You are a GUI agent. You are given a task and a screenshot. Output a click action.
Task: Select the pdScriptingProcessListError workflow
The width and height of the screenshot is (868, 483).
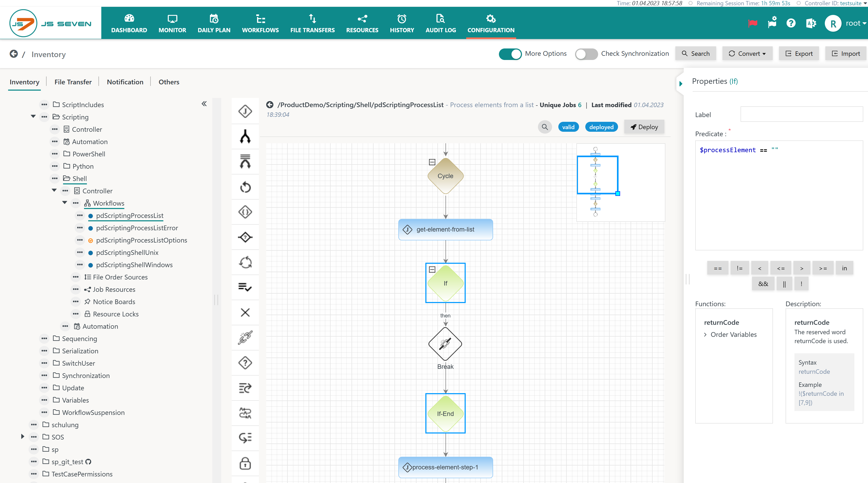[137, 228]
